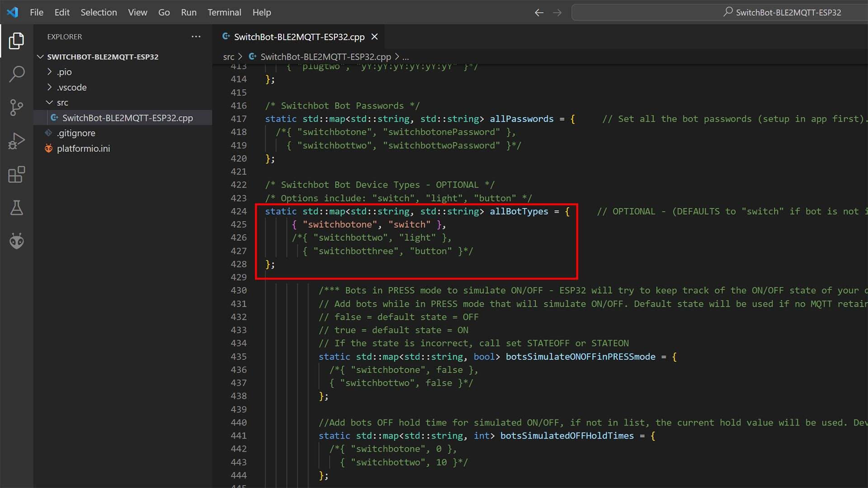This screenshot has height=488, width=868.
Task: Click the EXPLORER panel title
Action: click(x=65, y=37)
